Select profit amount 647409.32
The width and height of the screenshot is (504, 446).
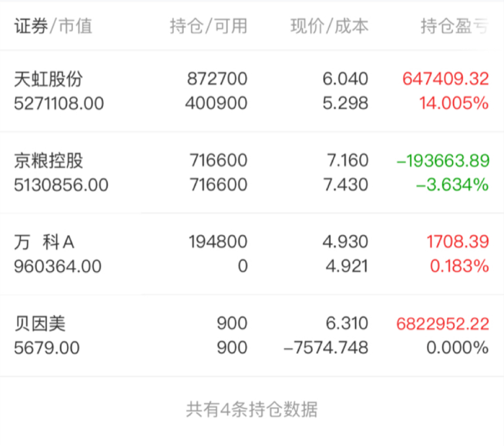point(445,79)
